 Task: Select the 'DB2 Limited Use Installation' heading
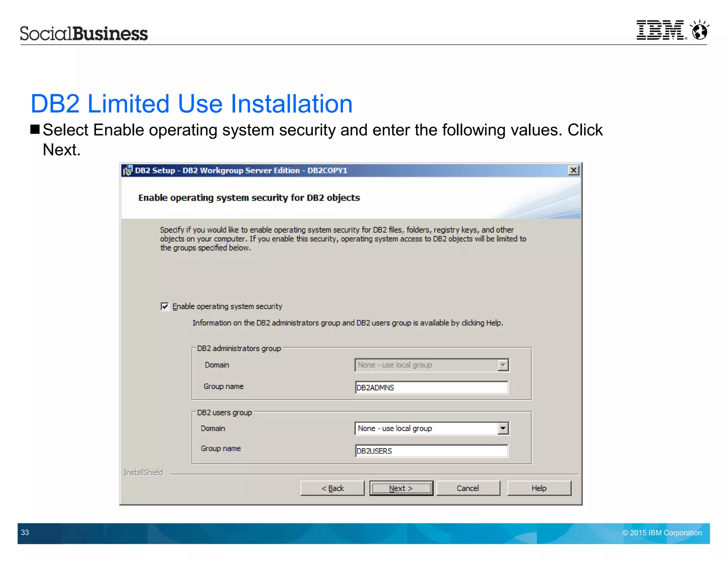tap(192, 104)
